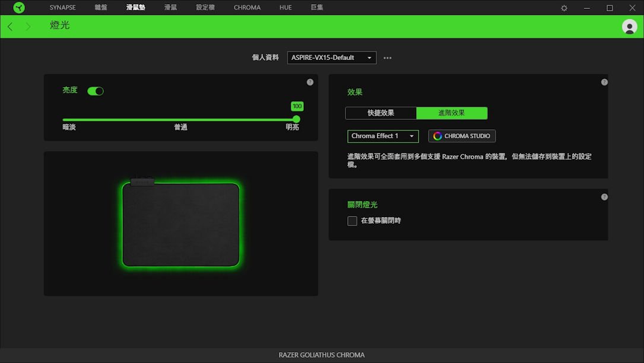Screen dimensions: 644x363
Task: Open profile options three-dots menu
Action: click(388, 58)
